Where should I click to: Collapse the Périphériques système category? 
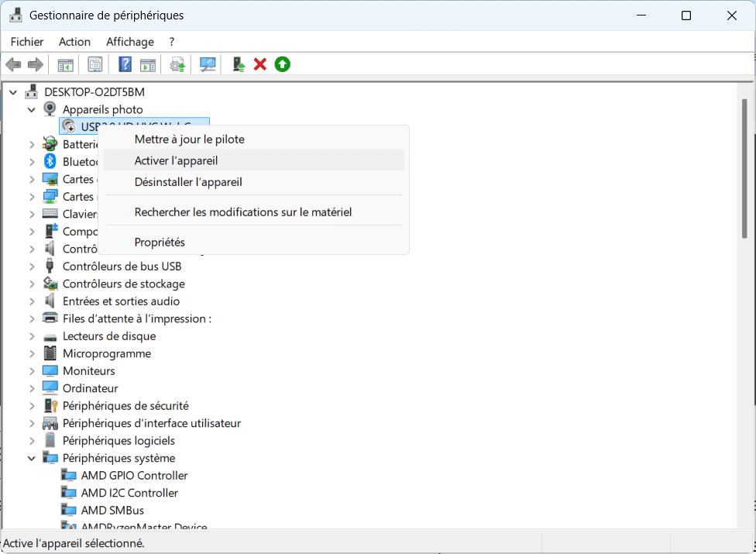[32, 458]
